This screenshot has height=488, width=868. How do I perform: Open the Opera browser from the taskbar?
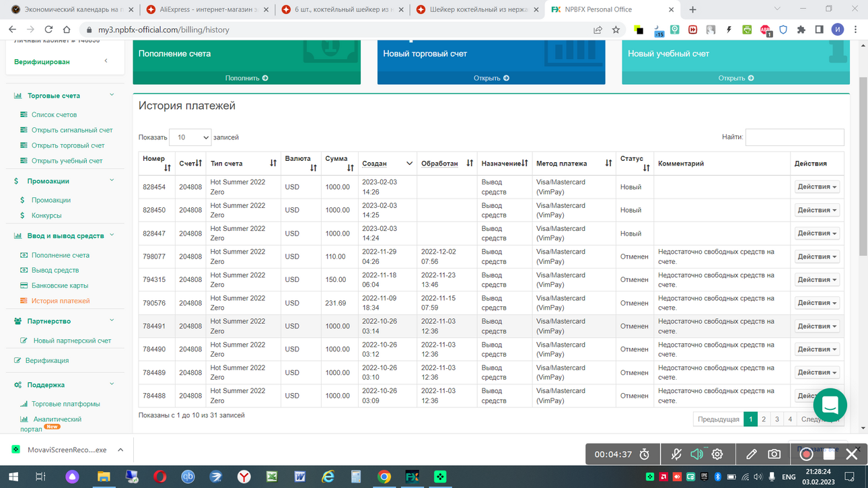coord(159,477)
